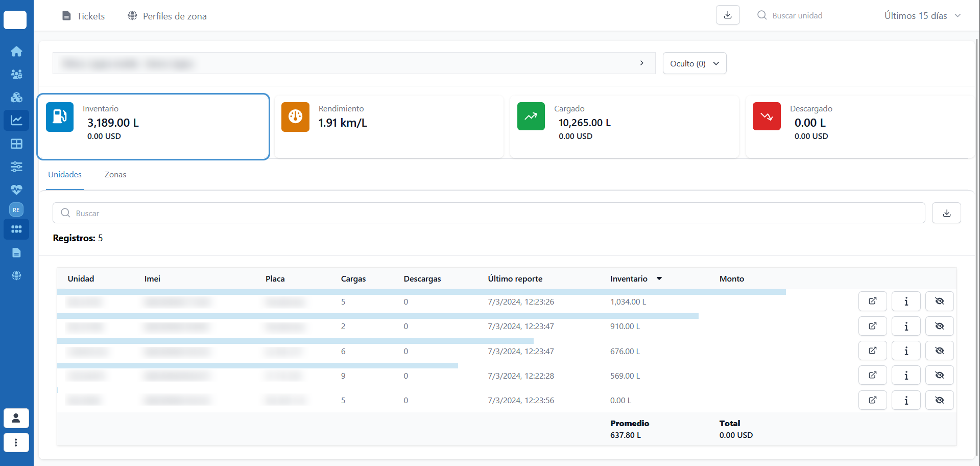The height and width of the screenshot is (466, 980).
Task: Open the Oculto (0) dropdown
Action: click(x=694, y=63)
